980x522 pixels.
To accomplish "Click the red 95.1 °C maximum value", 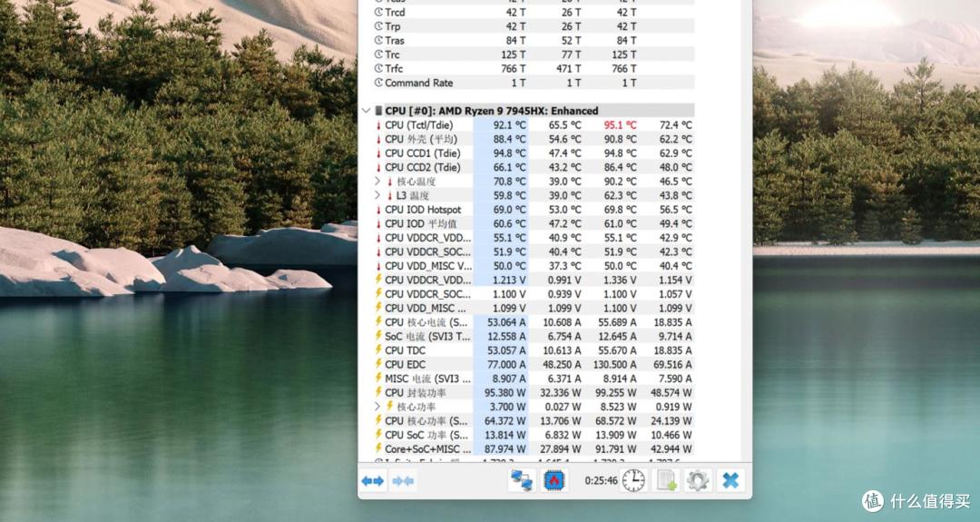I will tap(620, 125).
